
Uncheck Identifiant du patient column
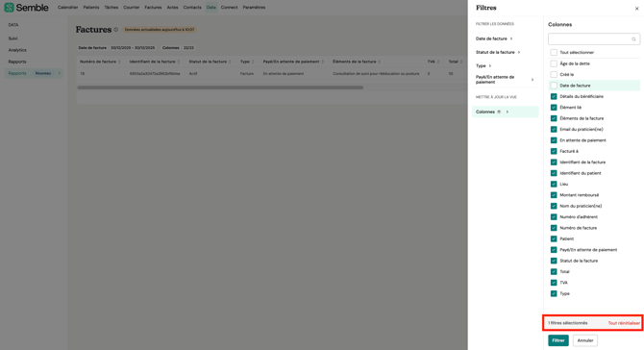pyautogui.click(x=554, y=173)
